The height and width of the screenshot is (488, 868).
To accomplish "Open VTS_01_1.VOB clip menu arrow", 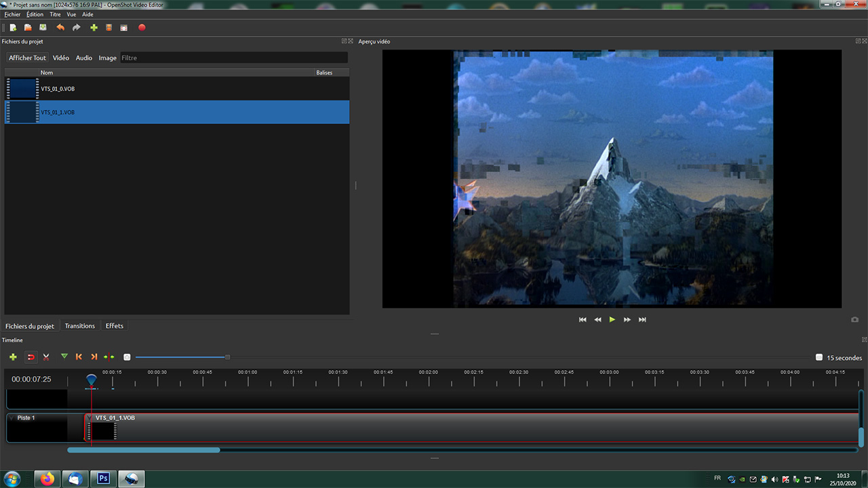I will click(x=89, y=418).
